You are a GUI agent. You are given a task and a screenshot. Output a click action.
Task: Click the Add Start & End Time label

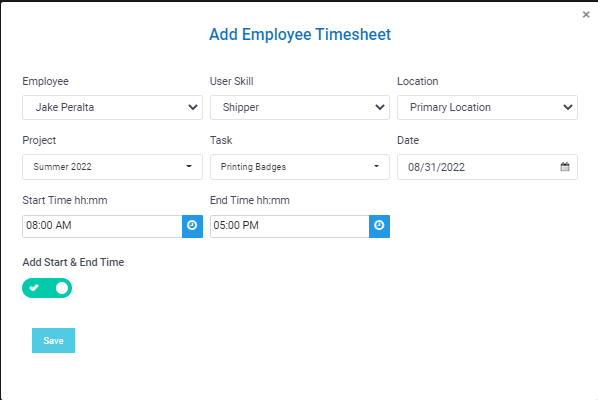tap(73, 262)
